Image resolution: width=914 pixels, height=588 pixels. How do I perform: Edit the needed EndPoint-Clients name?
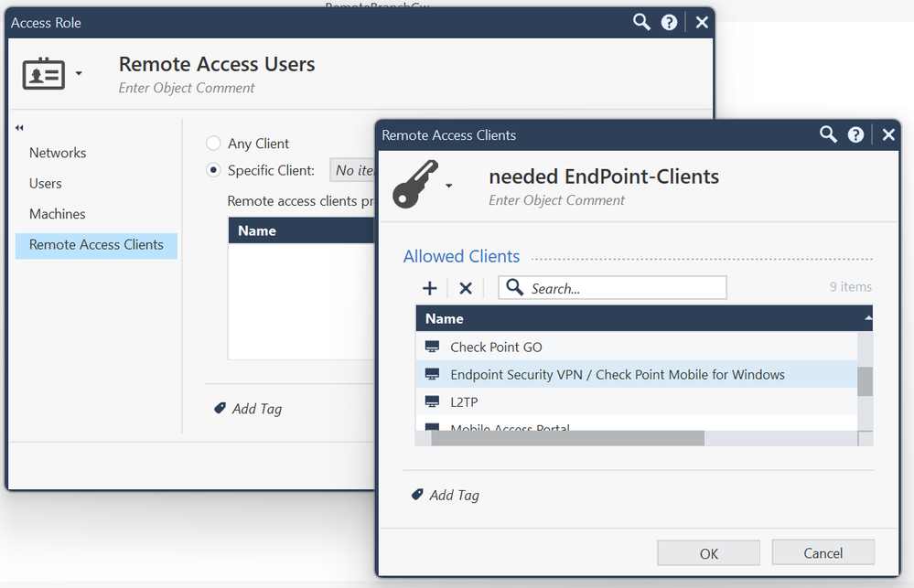(x=604, y=176)
